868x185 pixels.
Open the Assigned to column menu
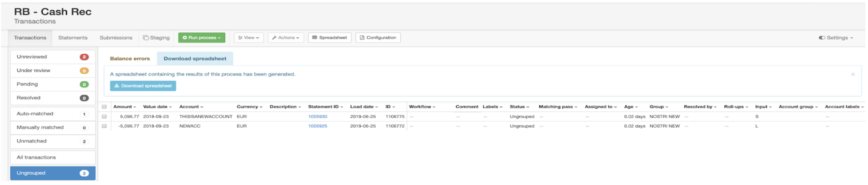tap(601, 107)
